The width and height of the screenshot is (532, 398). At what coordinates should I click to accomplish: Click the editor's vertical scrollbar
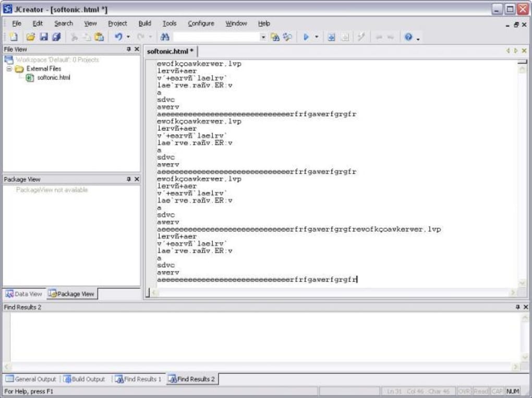(x=522, y=156)
